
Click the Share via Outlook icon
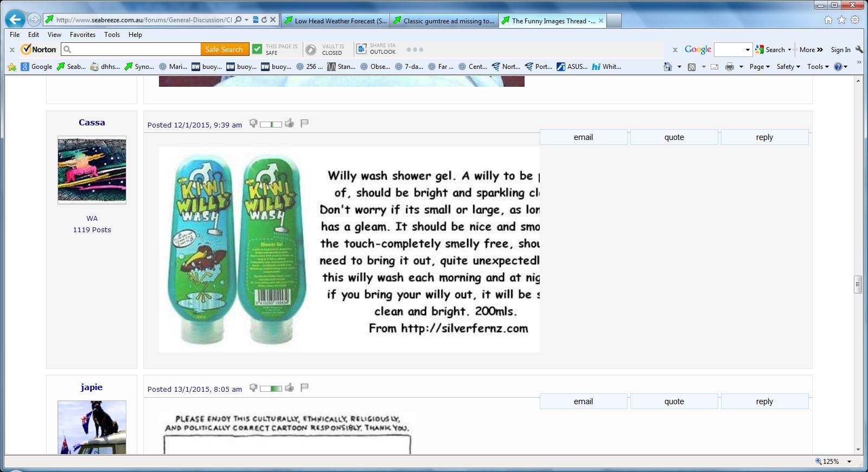[361, 50]
